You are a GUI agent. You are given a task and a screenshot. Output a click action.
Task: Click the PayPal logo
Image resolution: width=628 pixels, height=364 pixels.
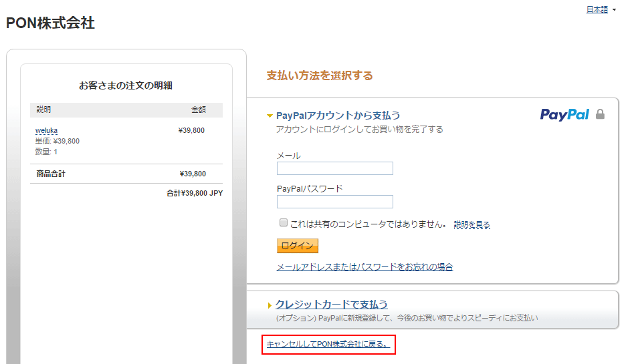(x=564, y=115)
